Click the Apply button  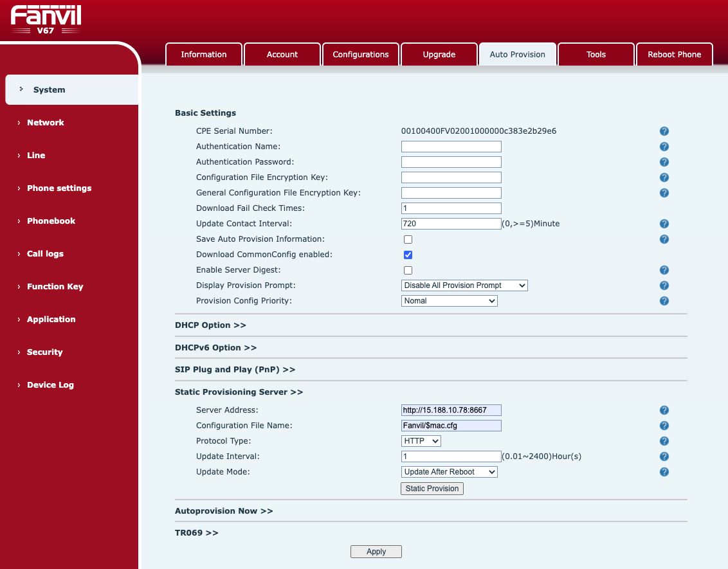point(376,552)
